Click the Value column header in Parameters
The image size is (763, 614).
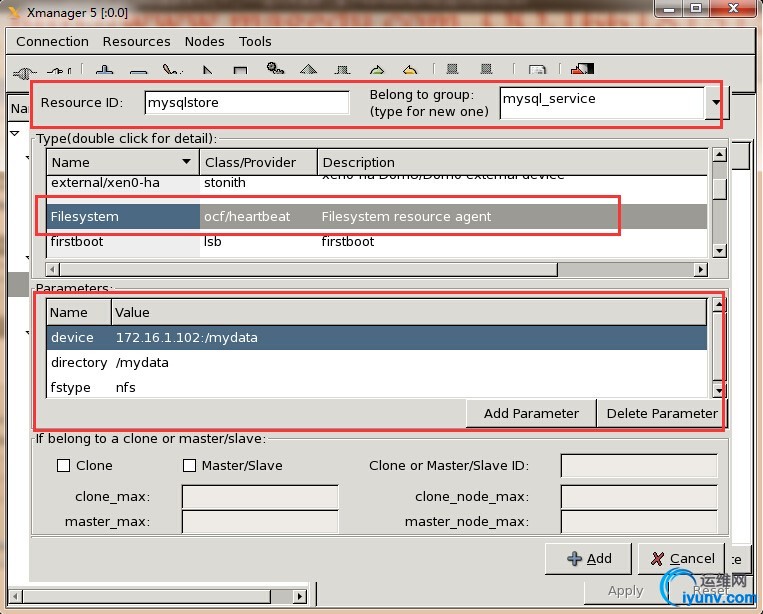pyautogui.click(x=409, y=312)
